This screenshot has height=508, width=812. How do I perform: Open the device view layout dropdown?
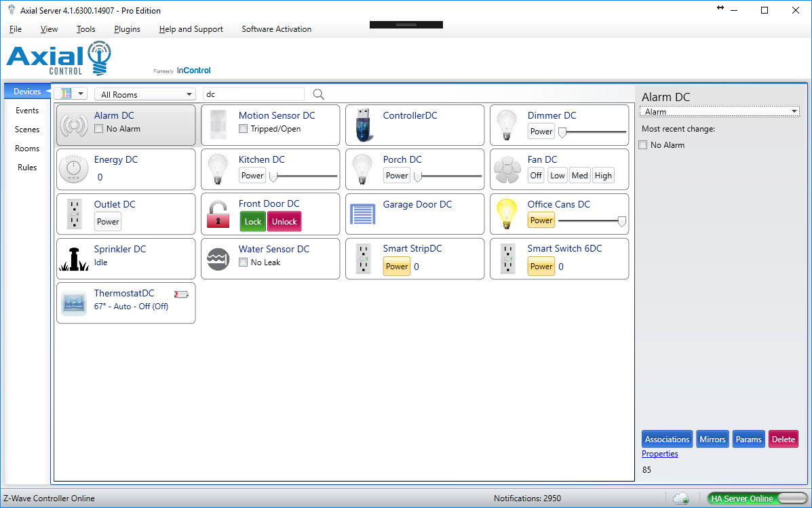(x=71, y=94)
